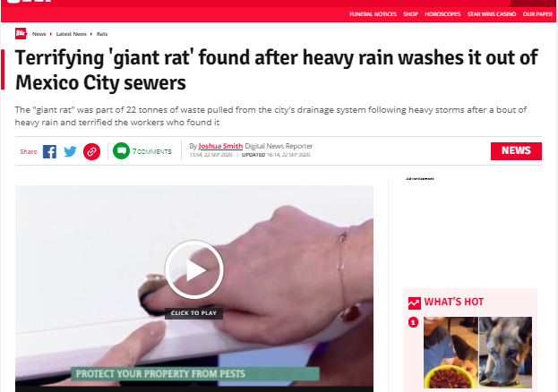Viewport: 558px width, 392px height.
Task: Open comments via green speech bubble icon
Action: [121, 151]
